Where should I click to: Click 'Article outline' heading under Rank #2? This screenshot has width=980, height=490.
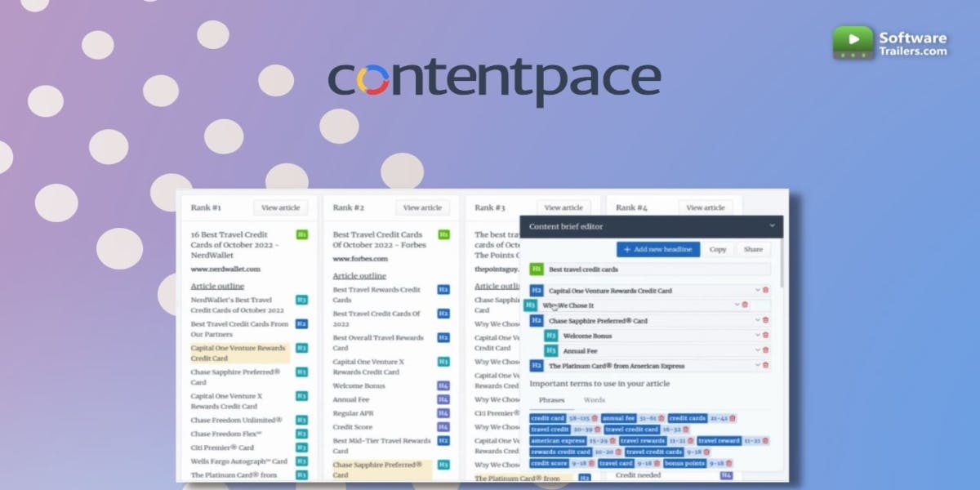[x=359, y=276]
